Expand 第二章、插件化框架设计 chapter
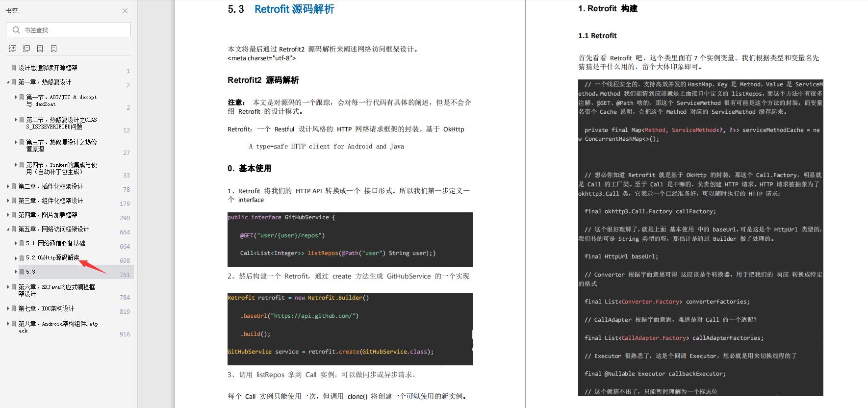Viewport: 868px width, 408px height. coord(8,186)
